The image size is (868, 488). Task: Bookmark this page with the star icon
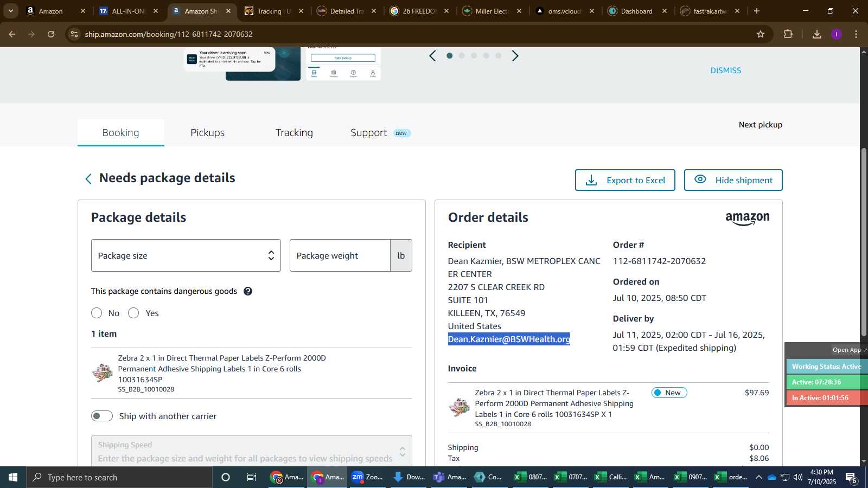point(761,34)
